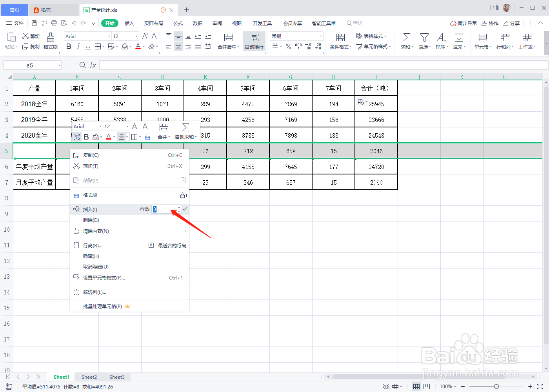Click the Undo arrow icon
This screenshot has width=549, height=392.
pos(74,23)
